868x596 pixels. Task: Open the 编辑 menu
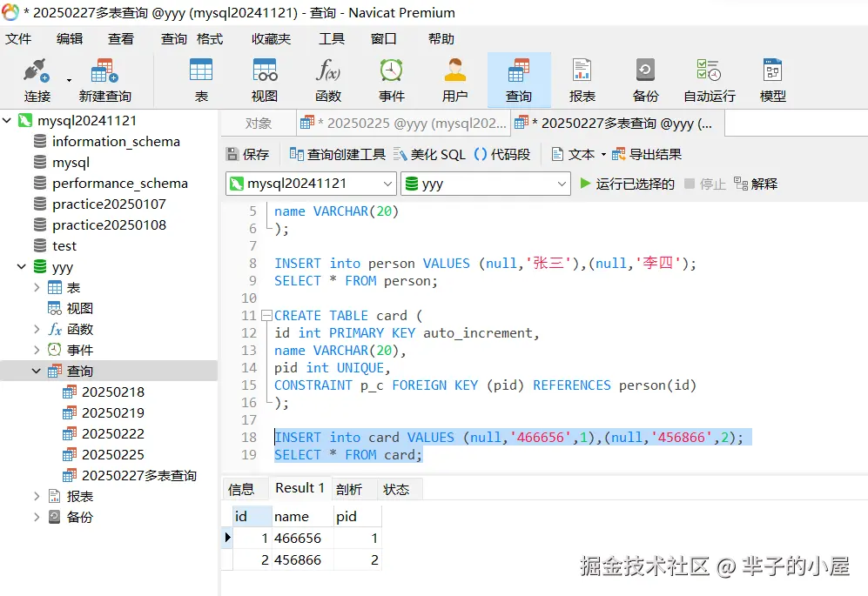pyautogui.click(x=69, y=39)
